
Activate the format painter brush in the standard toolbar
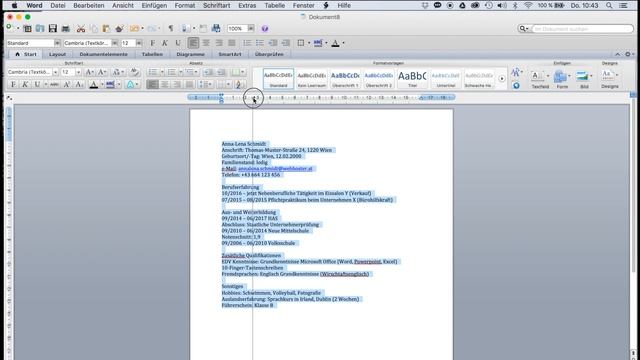[120, 29]
